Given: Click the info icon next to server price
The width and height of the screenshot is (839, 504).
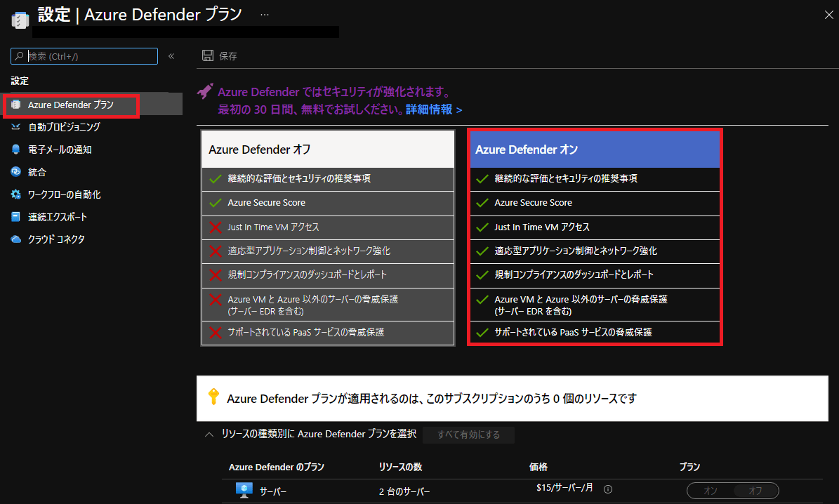Looking at the screenshot, I should click(608, 489).
